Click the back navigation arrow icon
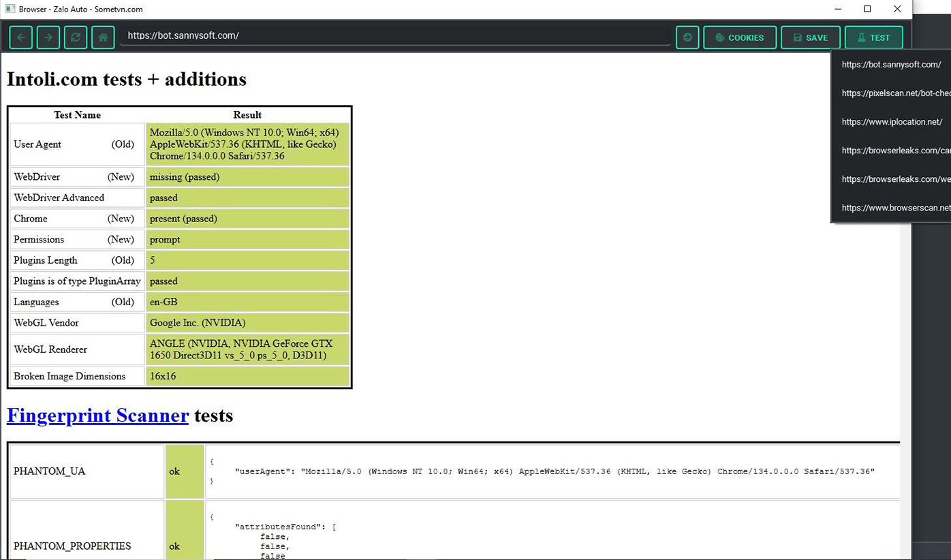Viewport: 951px width, 560px height. point(20,37)
